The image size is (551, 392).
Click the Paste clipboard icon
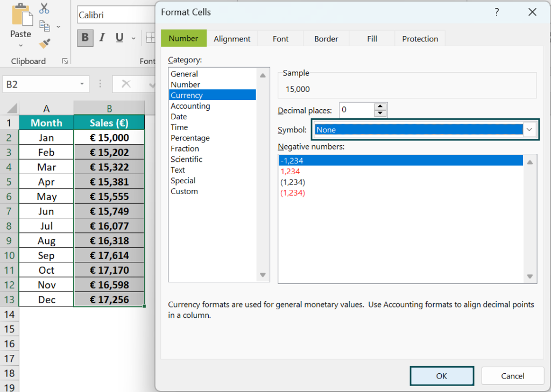pos(22,15)
